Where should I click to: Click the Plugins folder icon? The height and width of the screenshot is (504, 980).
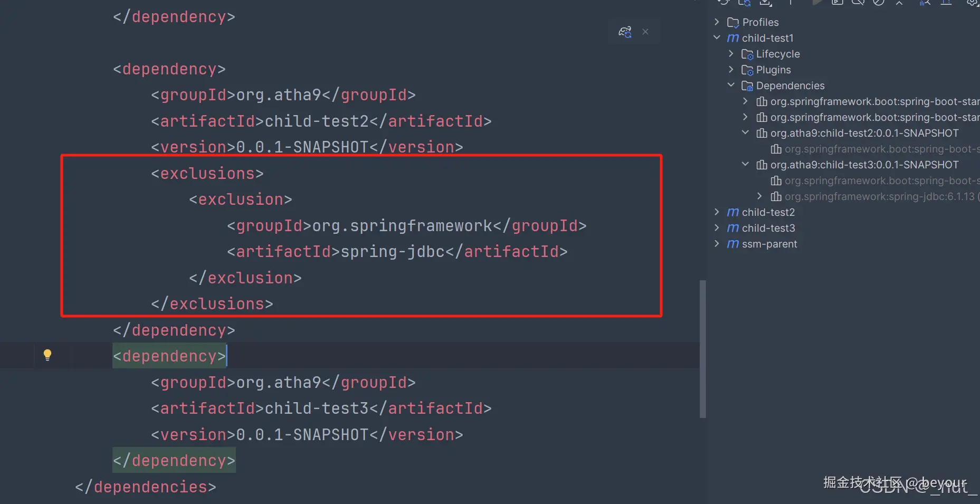coord(747,70)
